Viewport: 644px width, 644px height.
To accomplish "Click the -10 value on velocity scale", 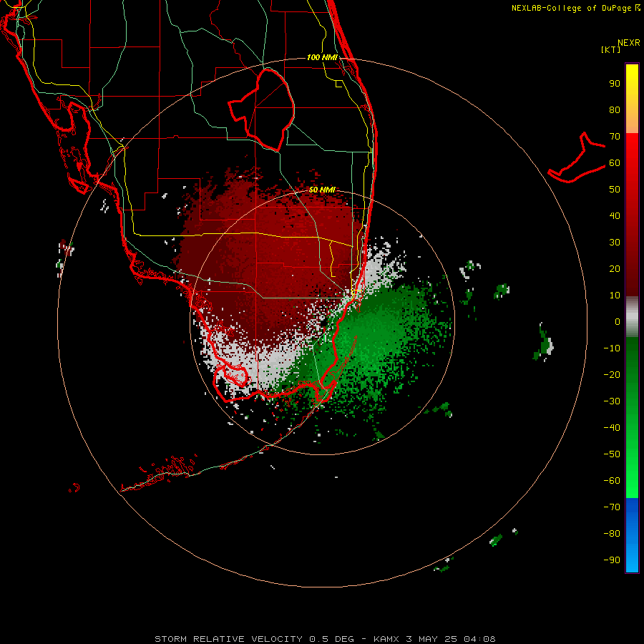I will pos(612,348).
